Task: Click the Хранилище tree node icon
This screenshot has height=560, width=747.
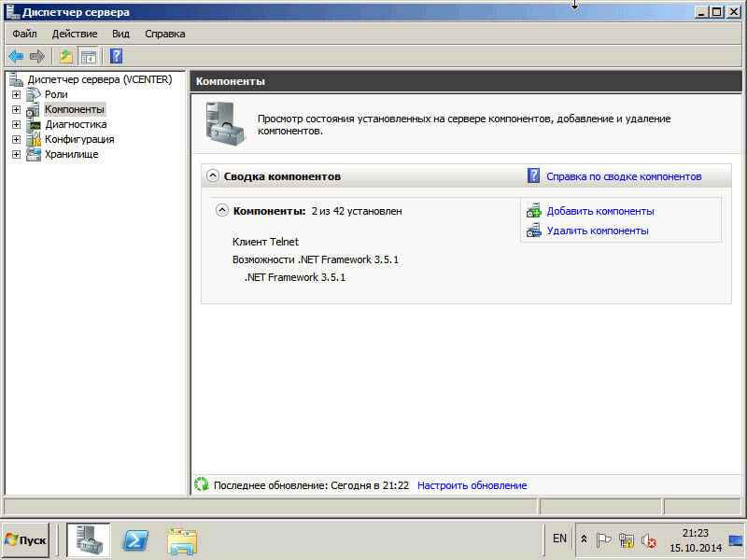Action: (x=34, y=154)
